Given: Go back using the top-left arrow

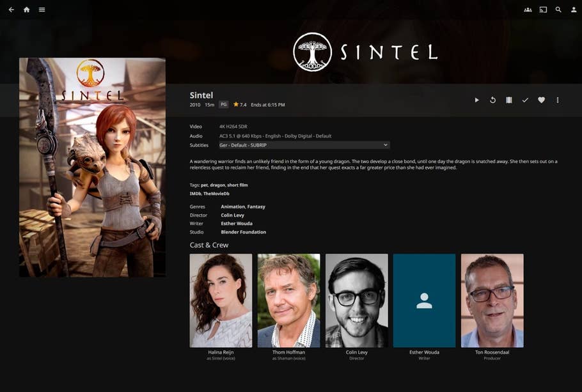Looking at the screenshot, I should pos(11,10).
